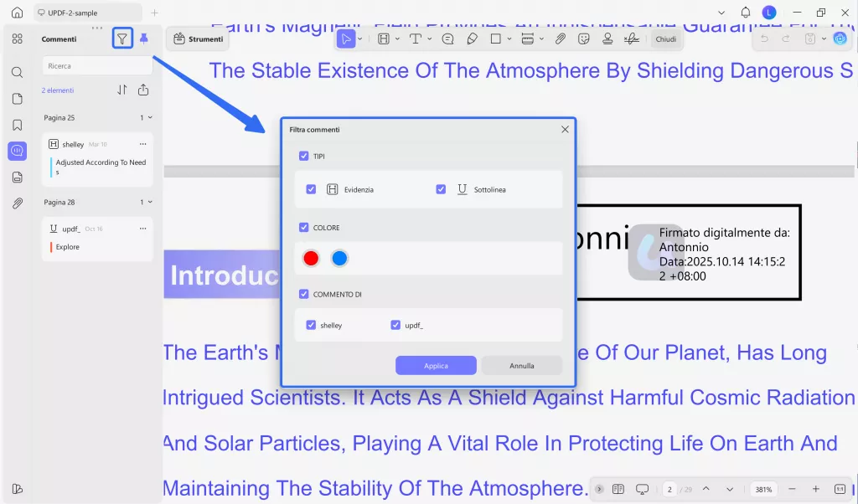The image size is (858, 504).
Task: Toggle the two-page reading view icon
Action: click(618, 489)
